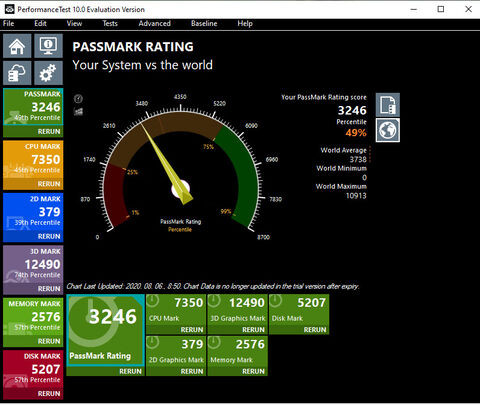Close the PerformanceTest window

point(468,9)
